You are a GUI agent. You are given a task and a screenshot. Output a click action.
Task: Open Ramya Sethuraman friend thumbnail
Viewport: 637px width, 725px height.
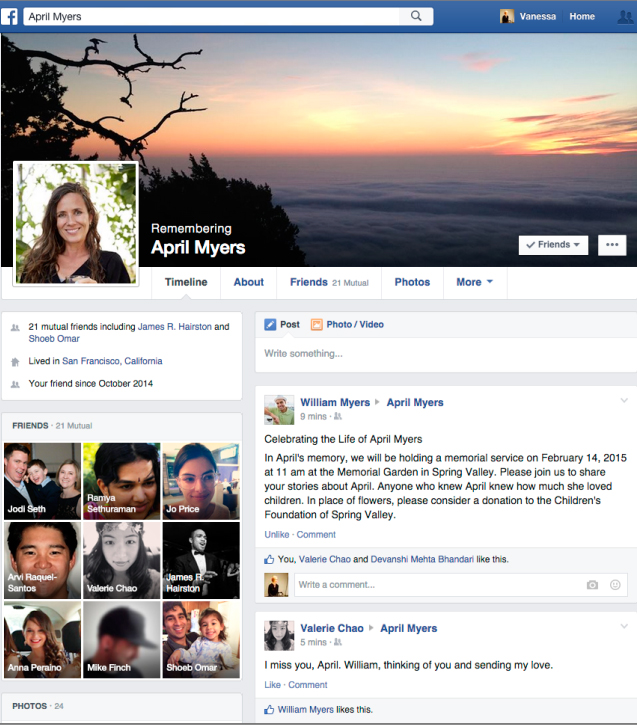pyautogui.click(x=122, y=481)
